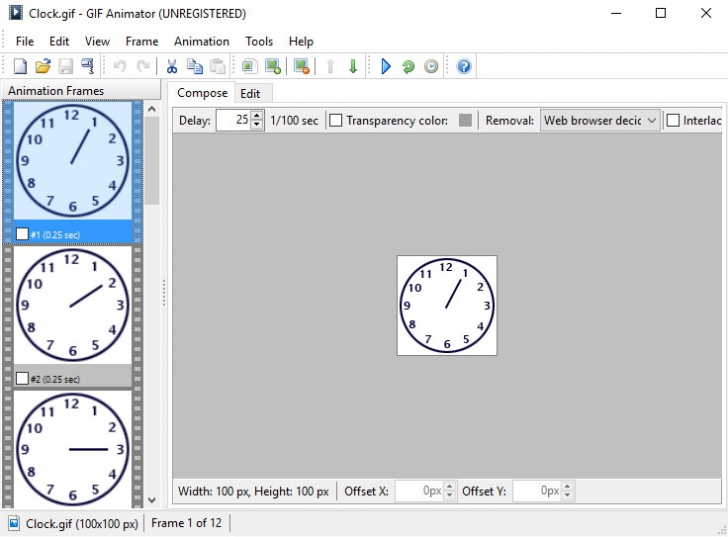The width and height of the screenshot is (728, 537).
Task: Click 'Frame 1 of 12' status text
Action: pyautogui.click(x=186, y=523)
